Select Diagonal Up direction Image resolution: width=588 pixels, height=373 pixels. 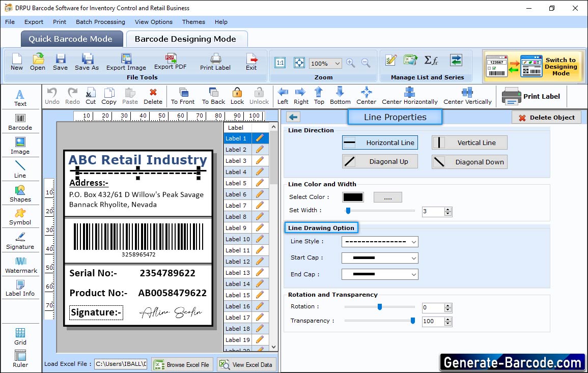click(380, 162)
